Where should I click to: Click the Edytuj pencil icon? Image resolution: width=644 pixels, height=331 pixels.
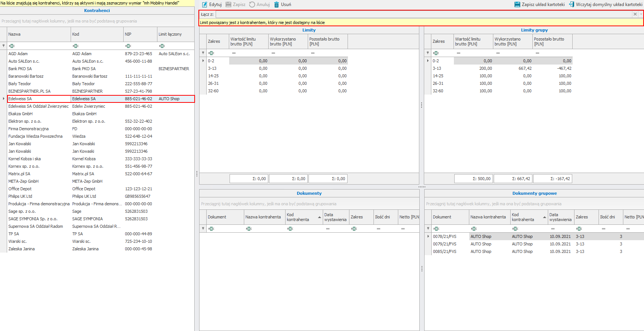pos(205,5)
